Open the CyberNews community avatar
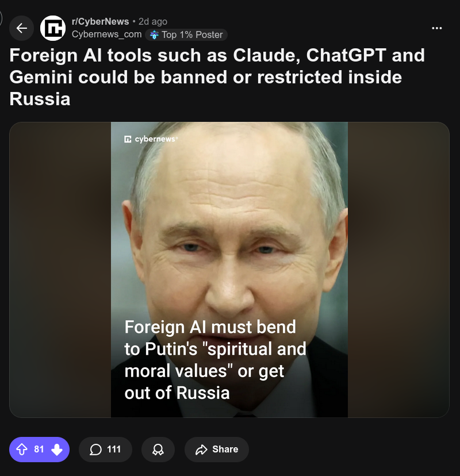 point(53,28)
